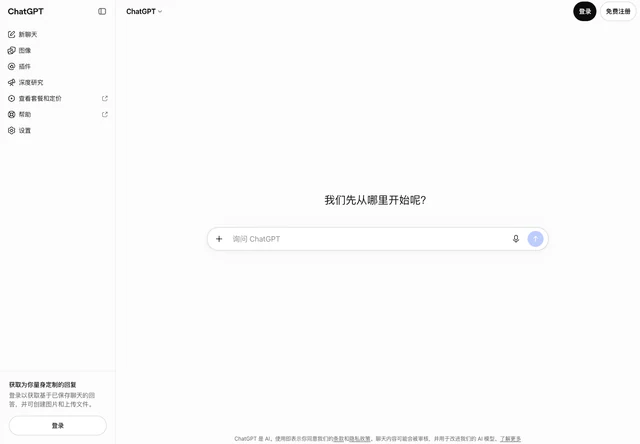The width and height of the screenshot is (640, 444).
Task: Click the 免费注册 sign-up button
Action: click(x=618, y=11)
